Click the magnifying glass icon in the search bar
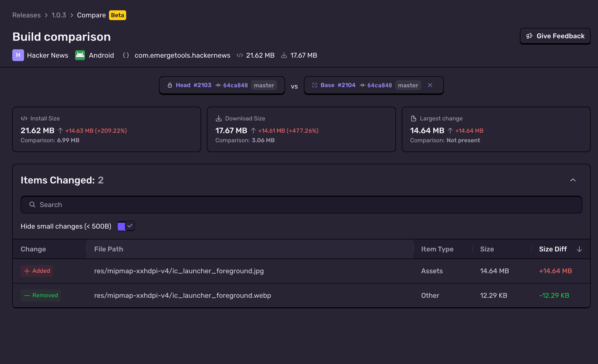 32,205
